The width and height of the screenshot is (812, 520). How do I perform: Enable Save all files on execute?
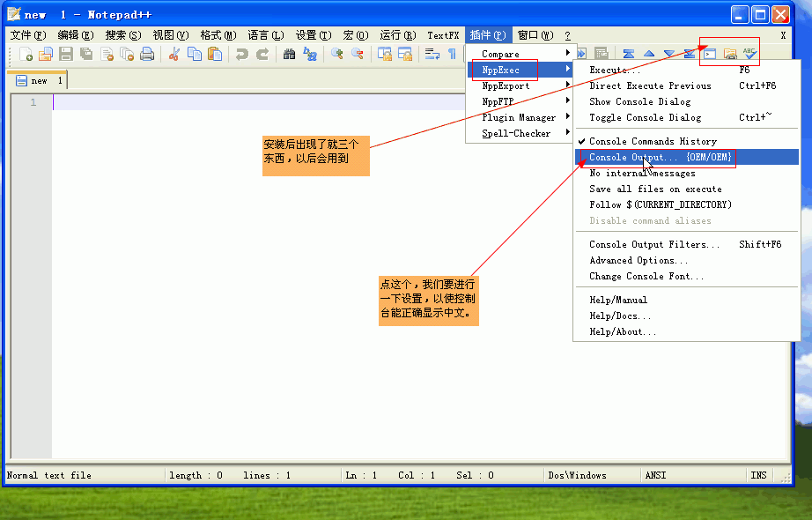pyautogui.click(x=686, y=189)
